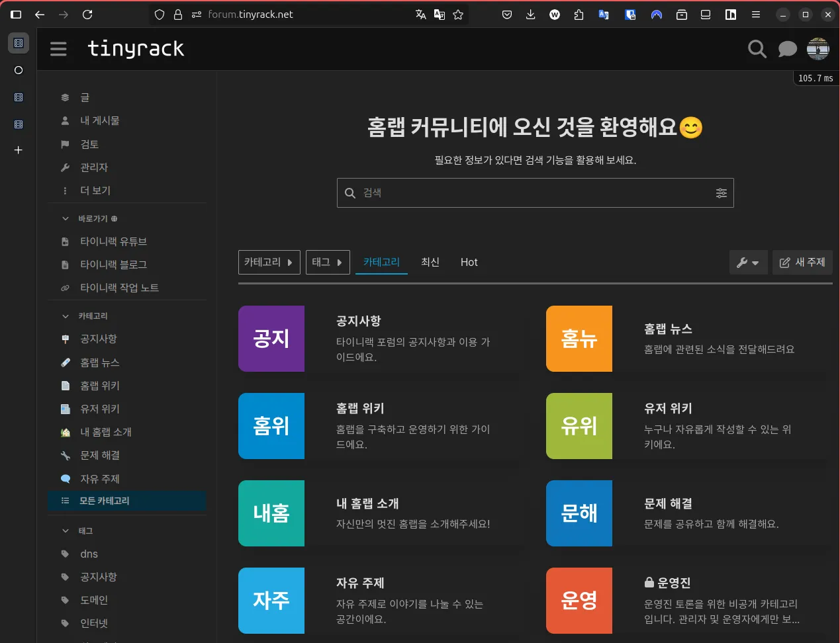Open the wrench admin dropdown button
This screenshot has width=840, height=643.
pyautogui.click(x=748, y=263)
